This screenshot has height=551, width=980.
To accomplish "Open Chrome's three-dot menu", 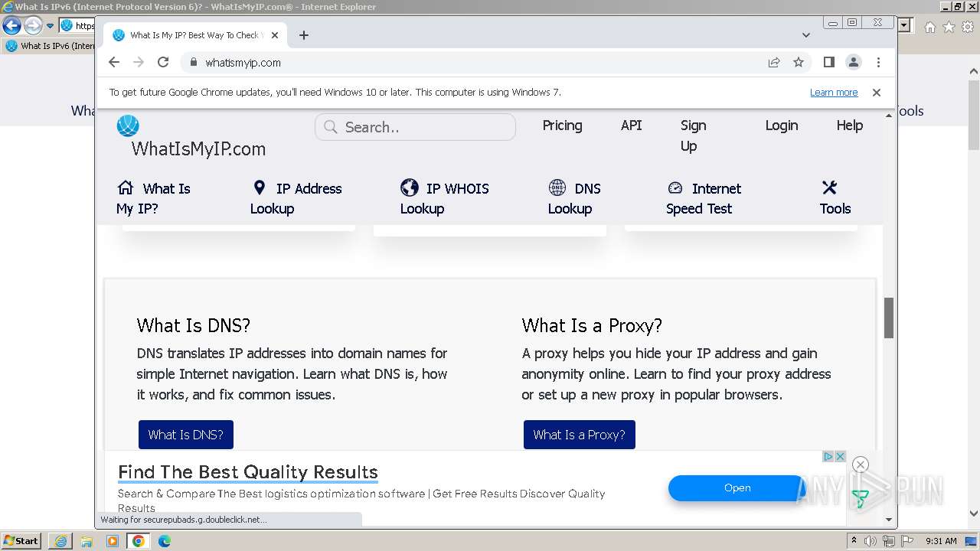I will click(x=878, y=63).
